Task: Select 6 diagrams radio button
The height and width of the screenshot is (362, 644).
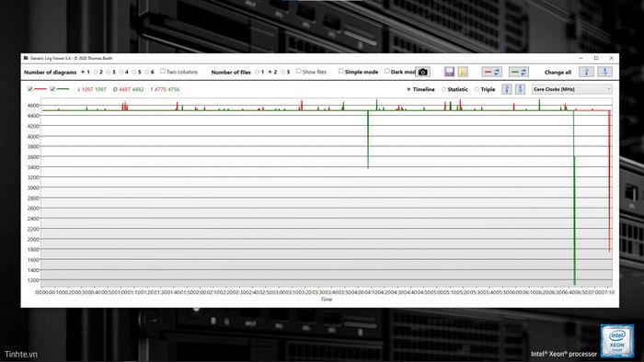Action: pos(146,73)
